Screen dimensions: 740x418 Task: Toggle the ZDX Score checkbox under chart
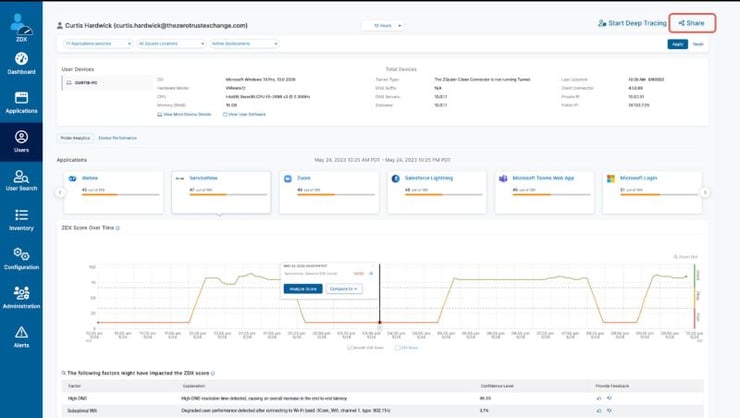click(x=397, y=348)
